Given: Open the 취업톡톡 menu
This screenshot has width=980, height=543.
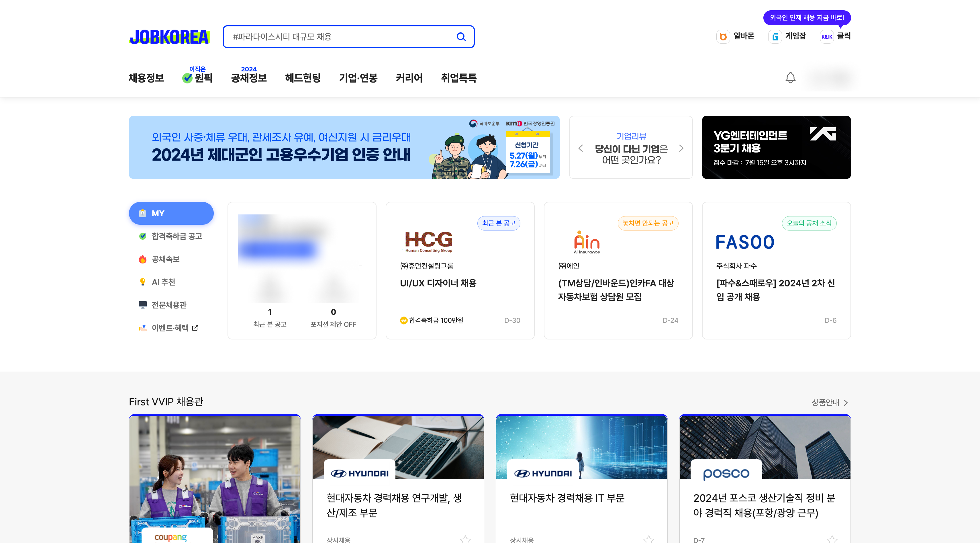Looking at the screenshot, I should pyautogui.click(x=458, y=78).
